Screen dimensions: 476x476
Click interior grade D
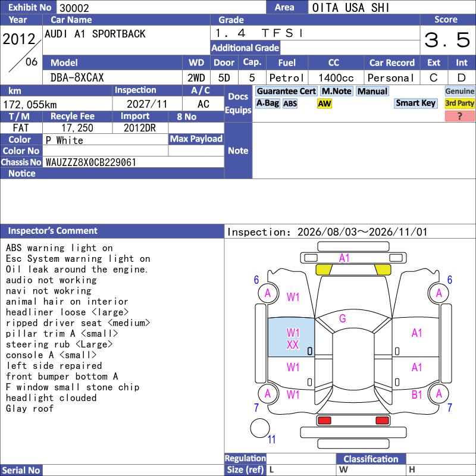point(462,78)
